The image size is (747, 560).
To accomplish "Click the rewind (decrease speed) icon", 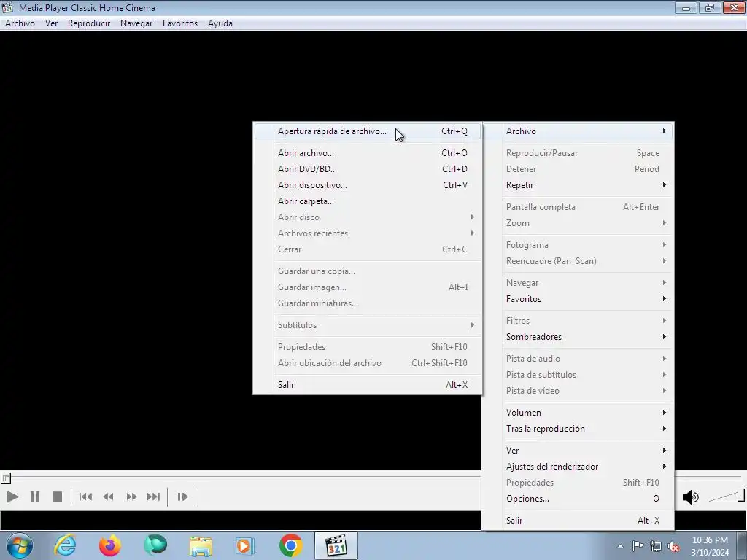I will pos(109,497).
